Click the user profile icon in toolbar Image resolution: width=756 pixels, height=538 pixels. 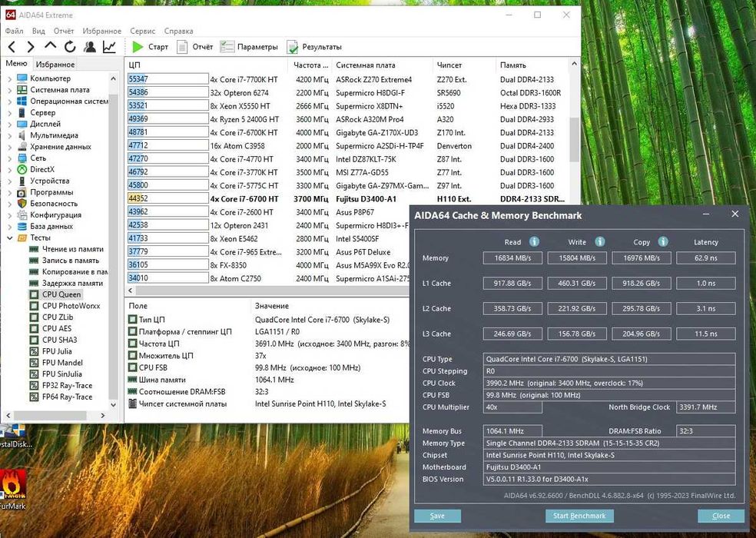pyautogui.click(x=90, y=47)
